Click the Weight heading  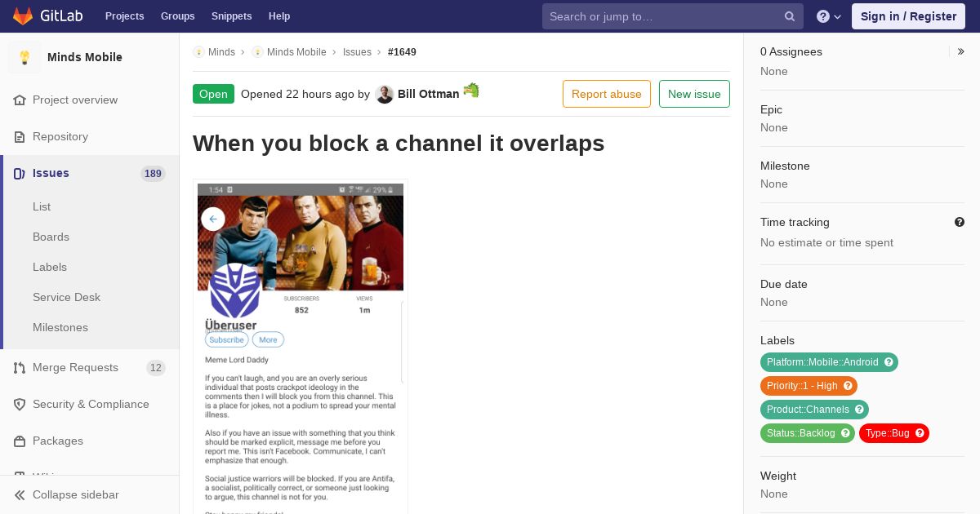click(778, 476)
